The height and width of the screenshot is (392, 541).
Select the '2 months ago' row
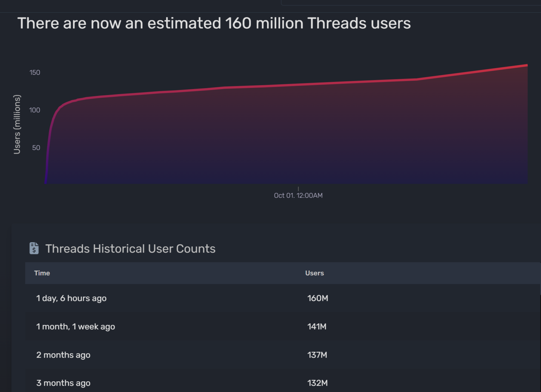[283, 355]
